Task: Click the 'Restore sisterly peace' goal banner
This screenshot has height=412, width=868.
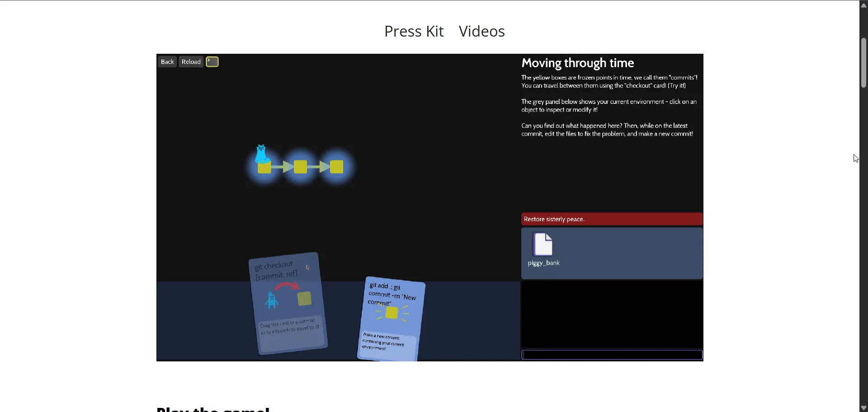Action: click(612, 219)
